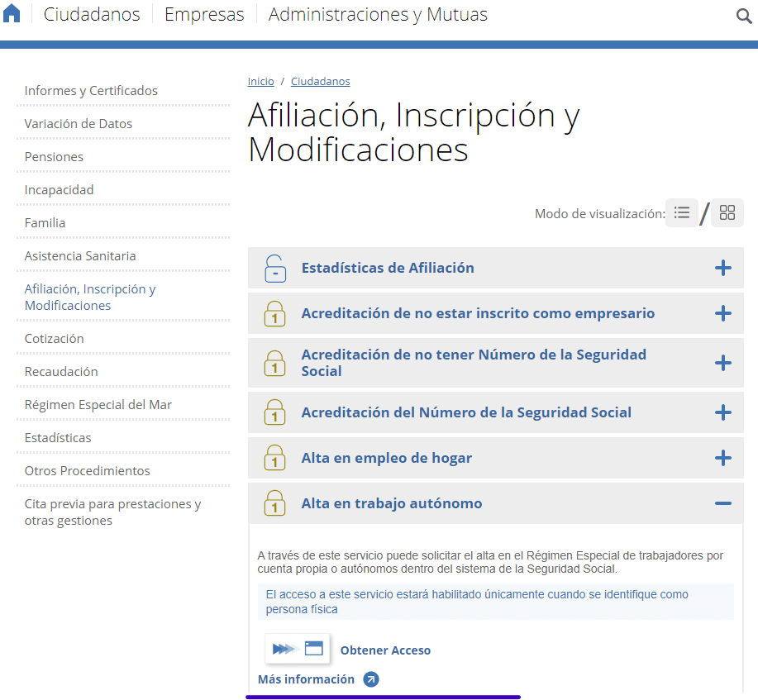Select Incapacidad in sidebar
This screenshot has height=700, width=758.
pos(59,190)
